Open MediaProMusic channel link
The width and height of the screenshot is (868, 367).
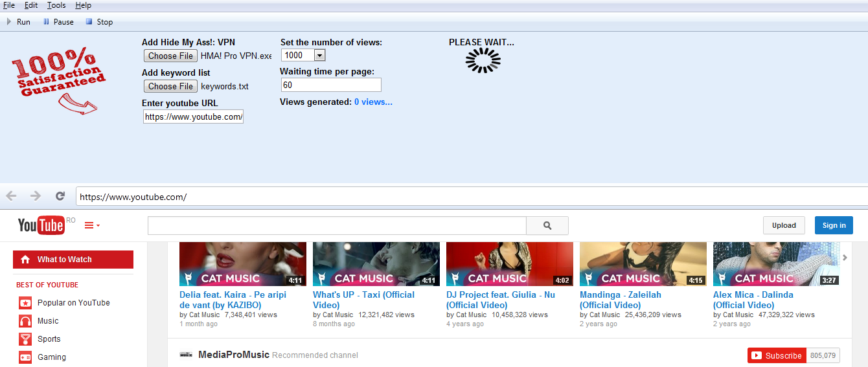click(x=234, y=355)
